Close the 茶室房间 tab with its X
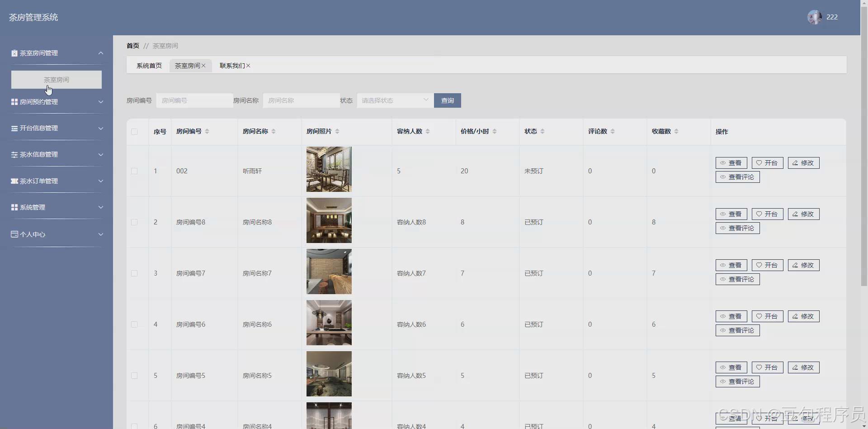This screenshot has width=868, height=429. pos(203,66)
